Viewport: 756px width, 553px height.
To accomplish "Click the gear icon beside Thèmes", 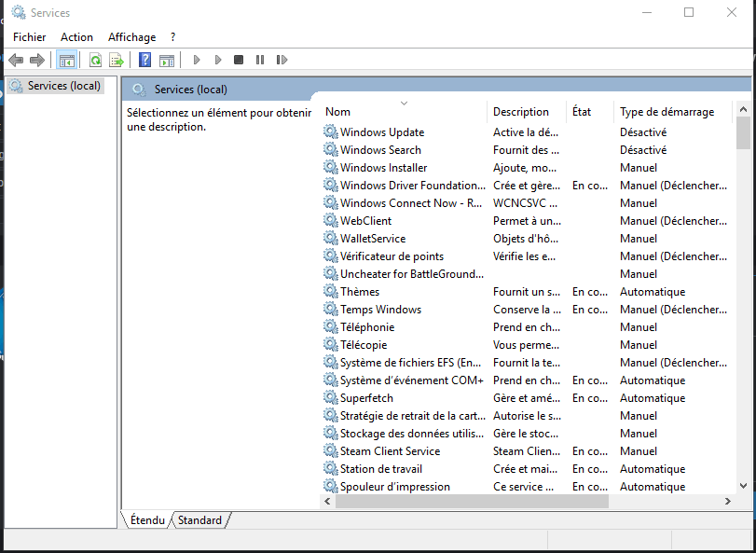I will tap(330, 291).
